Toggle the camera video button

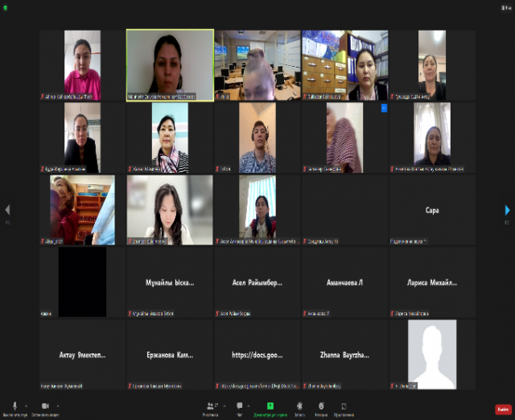[x=44, y=406]
